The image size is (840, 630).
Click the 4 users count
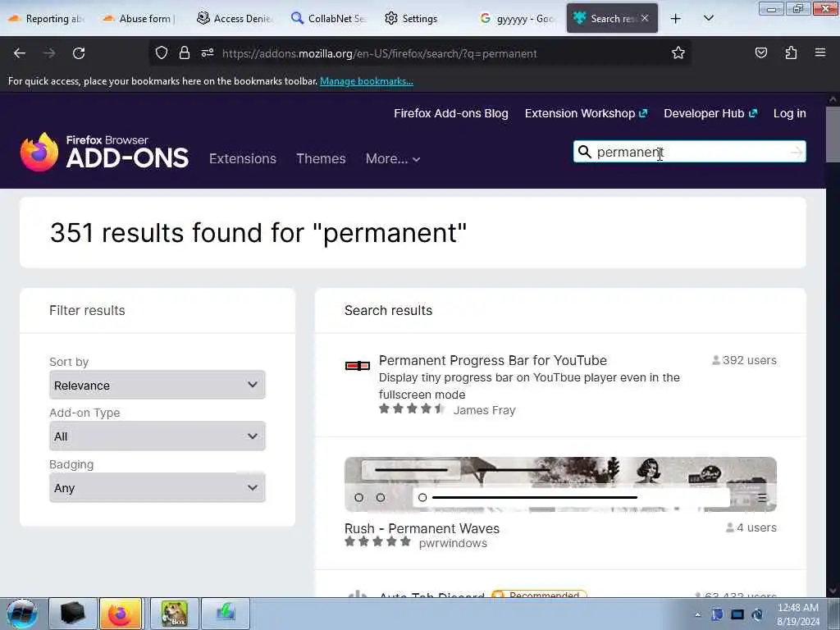click(751, 527)
